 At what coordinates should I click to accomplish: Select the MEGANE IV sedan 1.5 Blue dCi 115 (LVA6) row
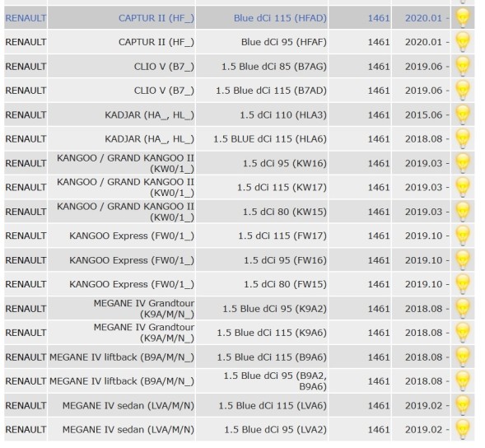239,405
